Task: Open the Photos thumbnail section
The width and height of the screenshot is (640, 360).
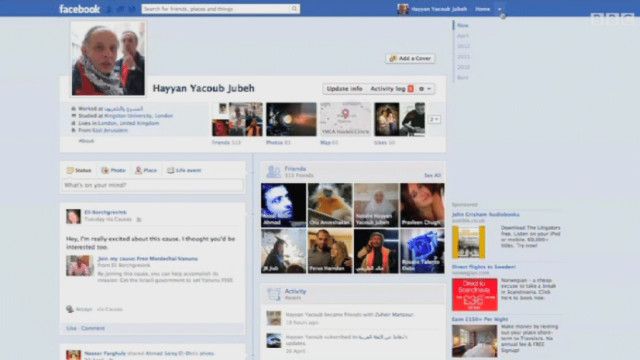Action: [x=291, y=120]
